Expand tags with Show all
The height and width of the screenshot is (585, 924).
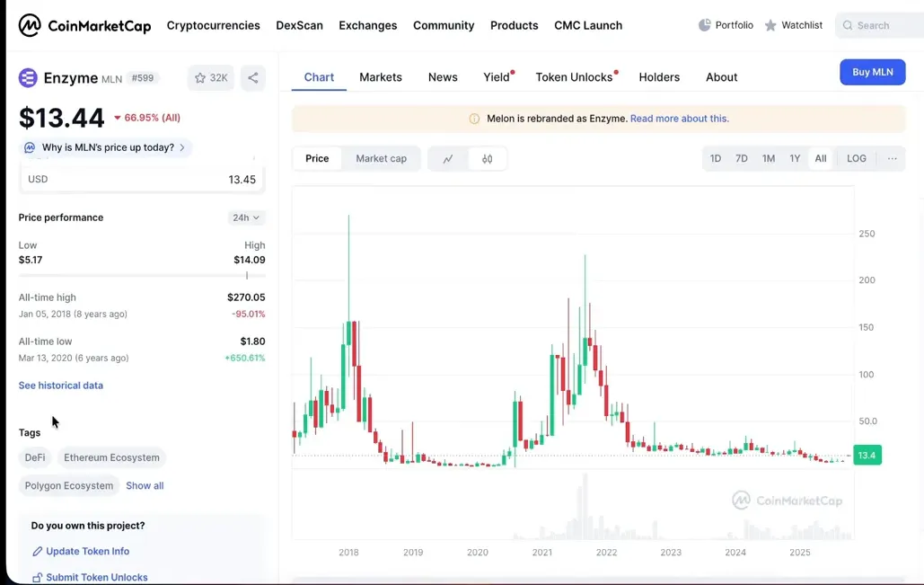(145, 485)
